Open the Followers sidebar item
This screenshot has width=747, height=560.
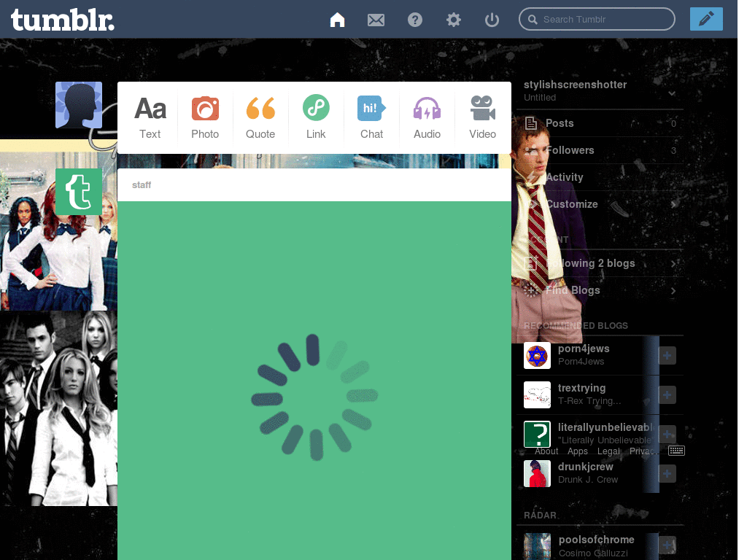(600, 150)
